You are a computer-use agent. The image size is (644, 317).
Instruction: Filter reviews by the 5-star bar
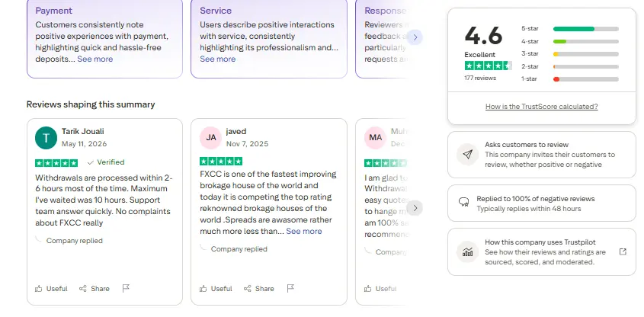tap(571, 29)
